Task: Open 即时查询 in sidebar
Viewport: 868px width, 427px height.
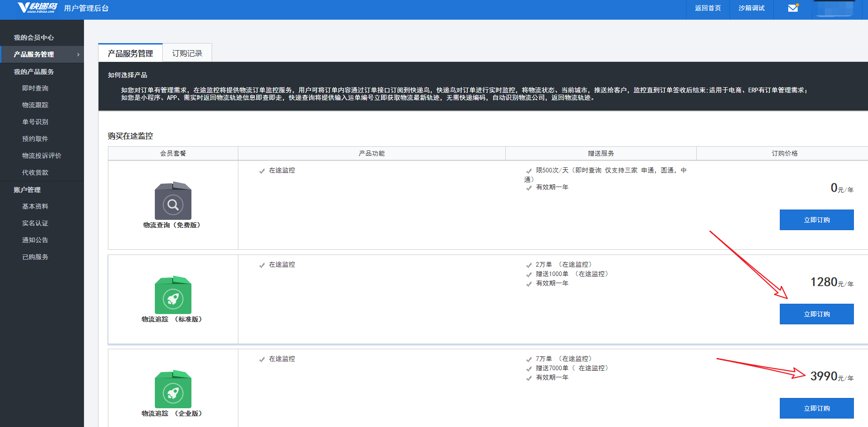Action: click(35, 88)
